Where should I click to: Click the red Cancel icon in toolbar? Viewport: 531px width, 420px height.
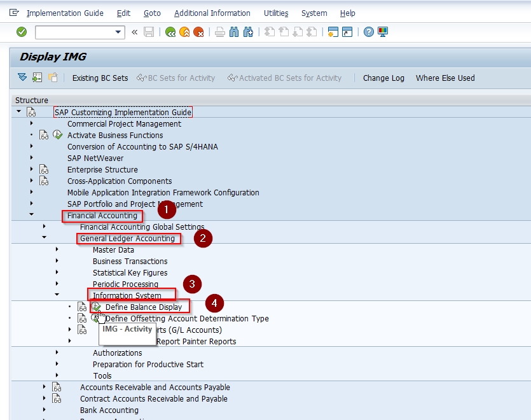tap(198, 32)
